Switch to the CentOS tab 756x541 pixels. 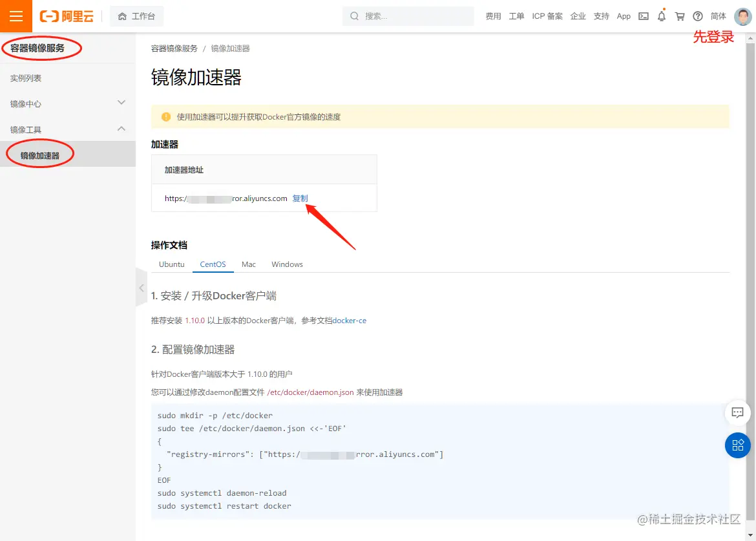click(x=213, y=264)
